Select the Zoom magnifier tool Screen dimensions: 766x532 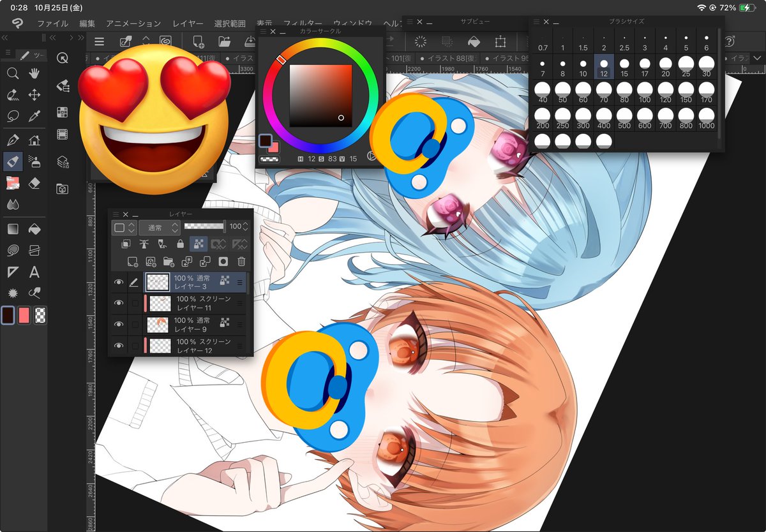13,73
